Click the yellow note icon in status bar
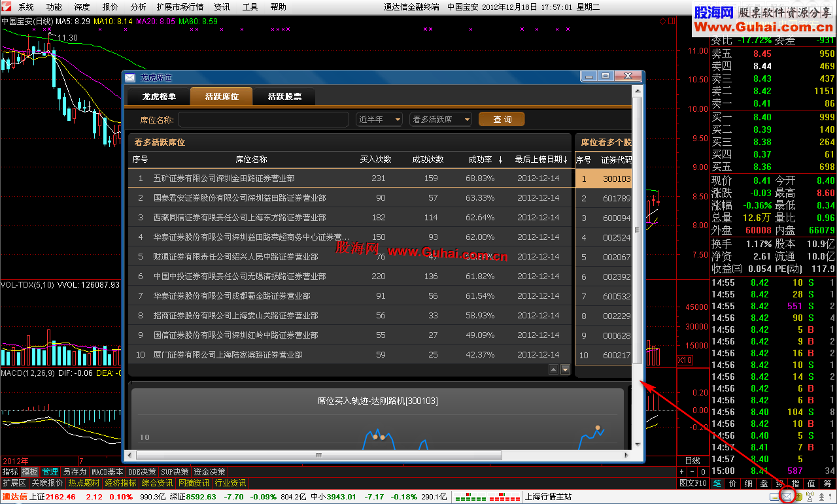Viewport: 837px width, 504px height. 774,497
